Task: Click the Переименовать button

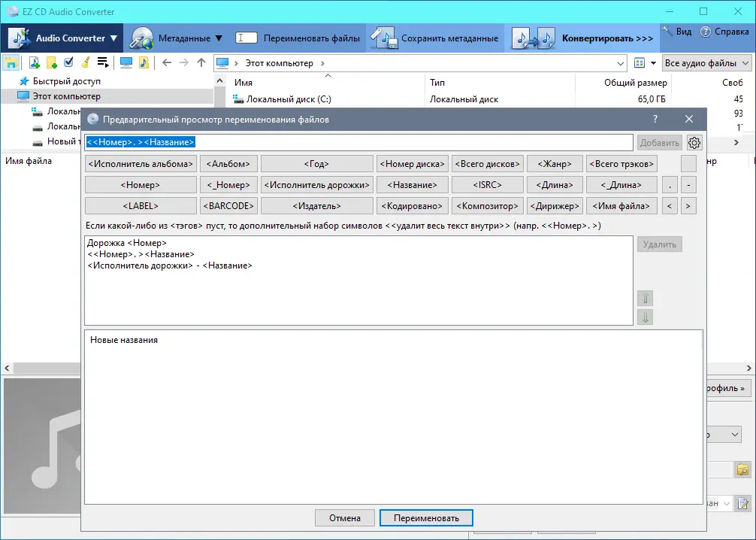Action: 426,517
